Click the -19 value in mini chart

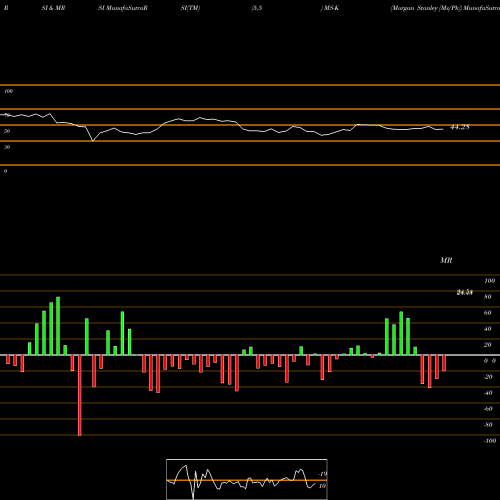(x=322, y=474)
